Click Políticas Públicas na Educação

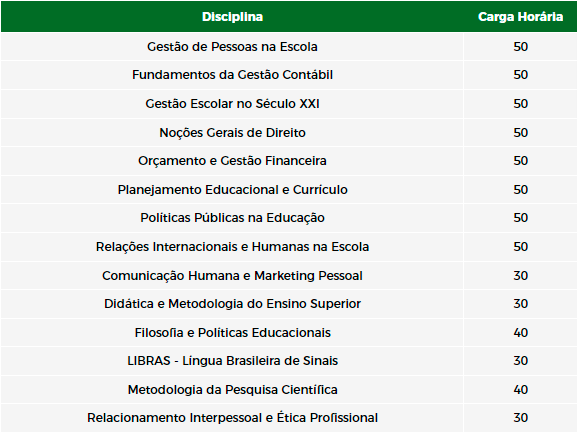tap(232, 218)
